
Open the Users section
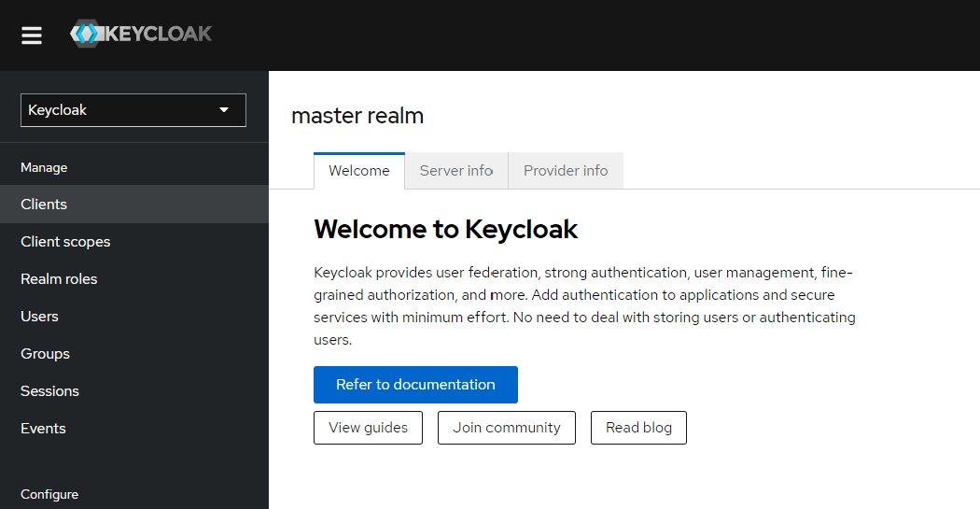pos(39,317)
